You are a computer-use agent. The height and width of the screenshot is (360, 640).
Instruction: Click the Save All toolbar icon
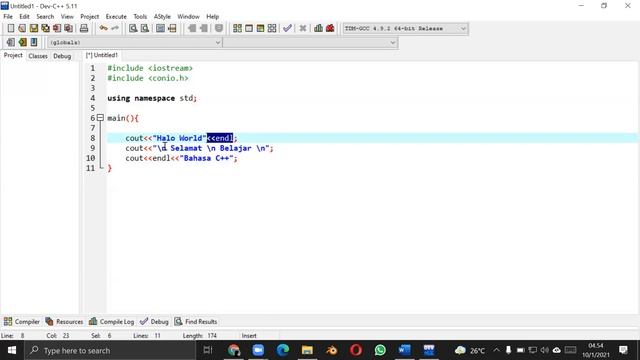coord(45,28)
